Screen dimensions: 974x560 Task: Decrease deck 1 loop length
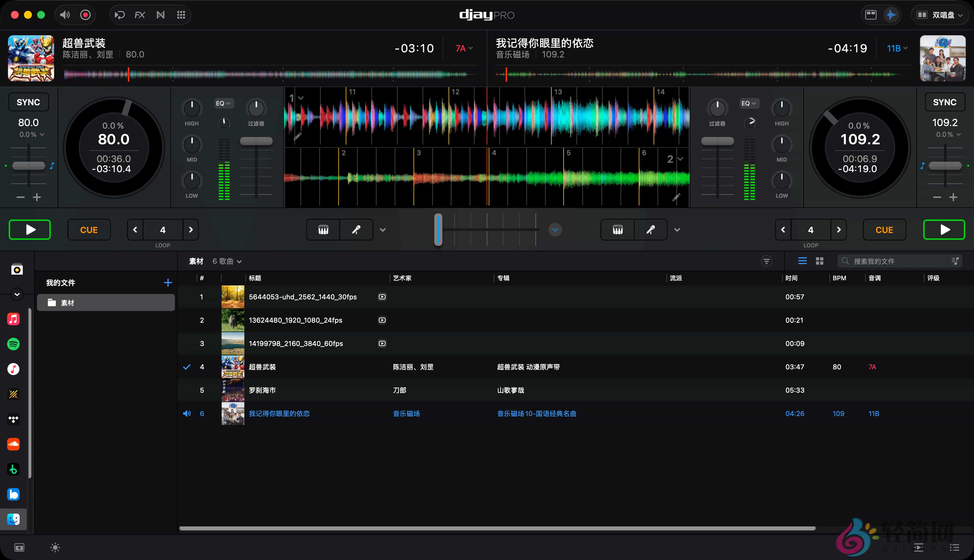(x=135, y=230)
